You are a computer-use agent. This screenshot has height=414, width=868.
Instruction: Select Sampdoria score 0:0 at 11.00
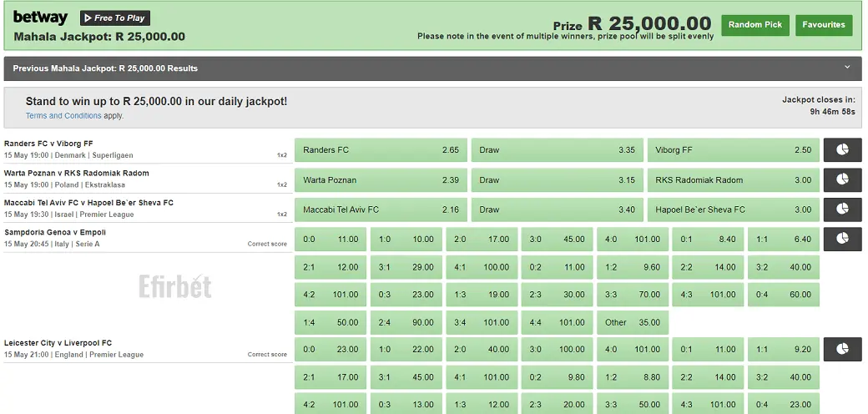(x=331, y=239)
